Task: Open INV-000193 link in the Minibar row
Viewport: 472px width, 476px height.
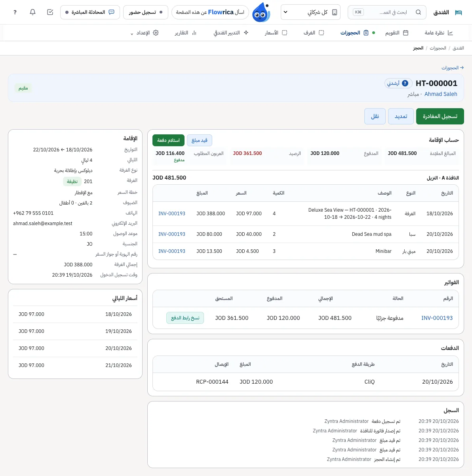Action: click(172, 251)
